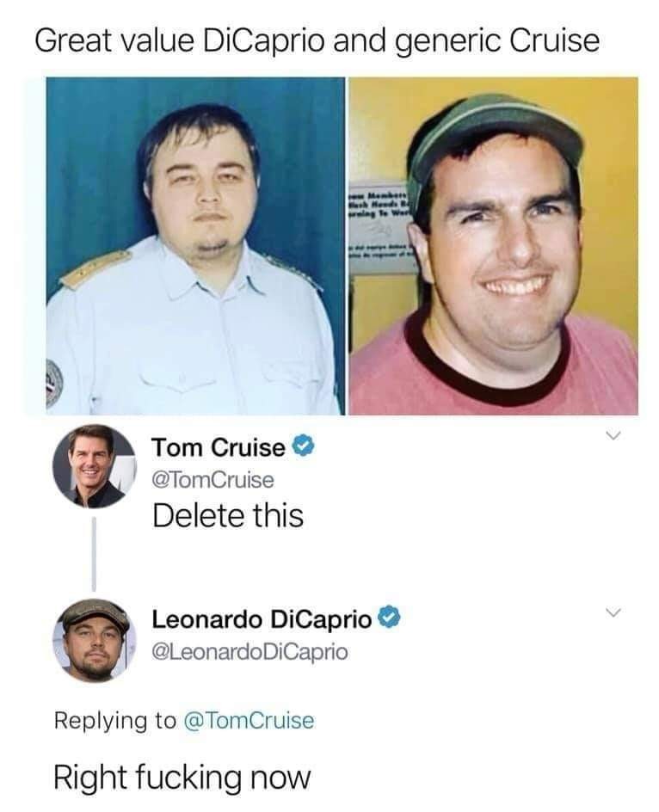Screen dimensions: 659x812
Task: Open the @TomCruise handle under the name
Action: 212,479
